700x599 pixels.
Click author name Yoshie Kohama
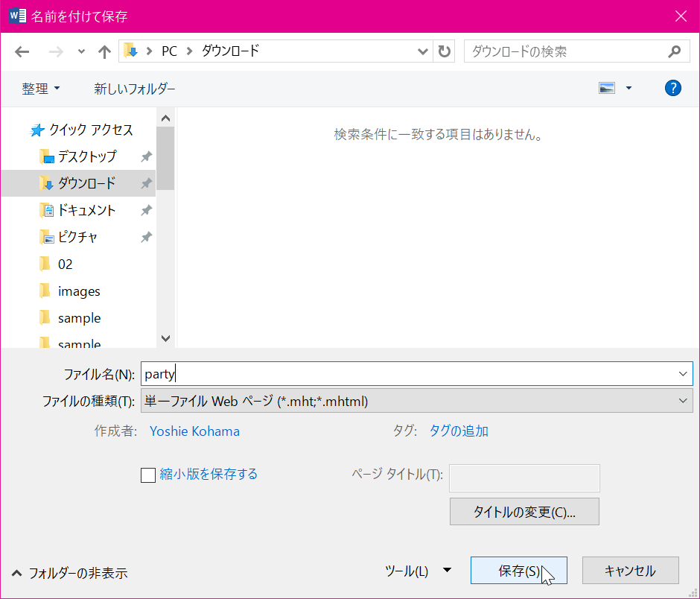tap(194, 431)
